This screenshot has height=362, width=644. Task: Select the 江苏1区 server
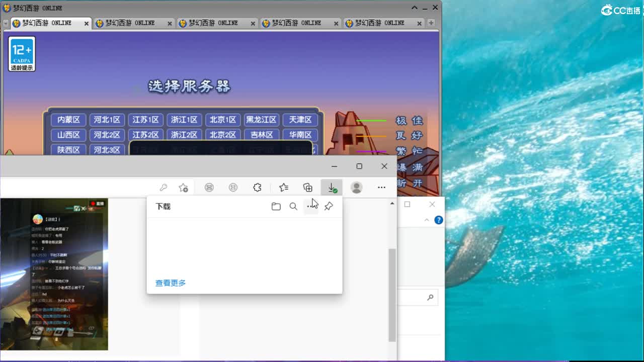pos(146,120)
